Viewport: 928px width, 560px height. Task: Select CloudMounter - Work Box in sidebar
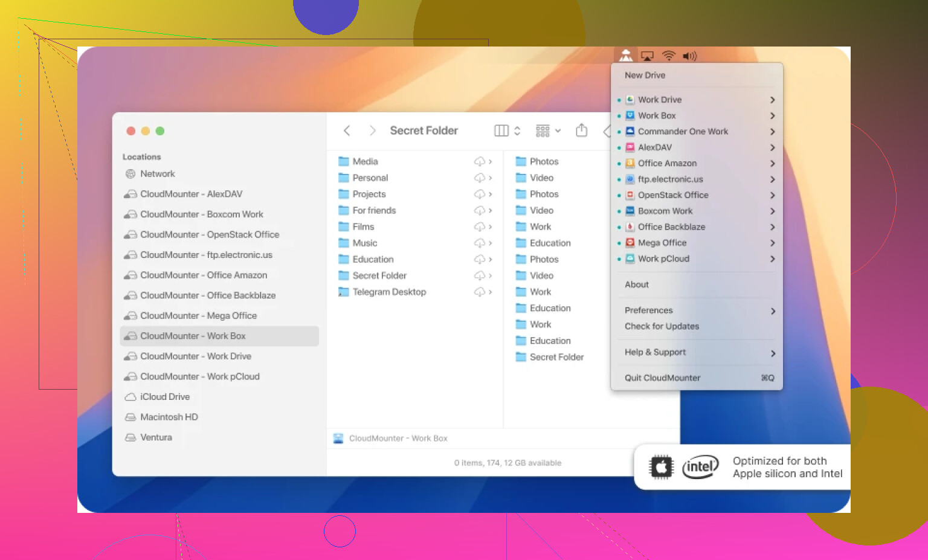pyautogui.click(x=219, y=336)
